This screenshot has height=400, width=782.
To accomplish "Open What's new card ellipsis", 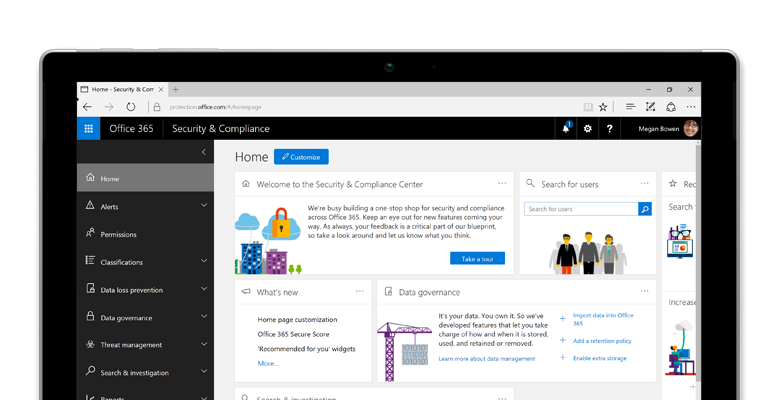I will pyautogui.click(x=360, y=291).
